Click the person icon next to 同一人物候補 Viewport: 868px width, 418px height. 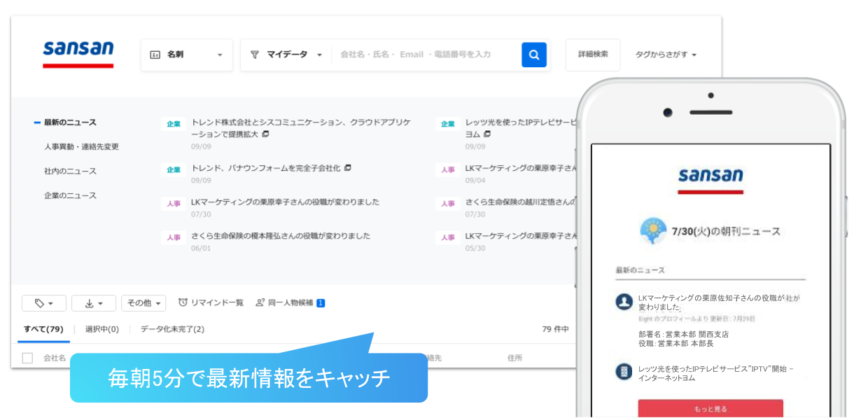click(260, 302)
